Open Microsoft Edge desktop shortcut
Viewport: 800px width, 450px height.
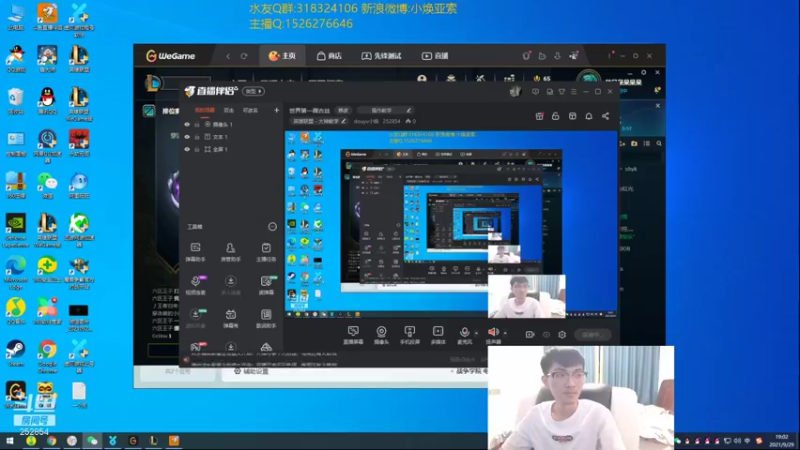[16, 271]
